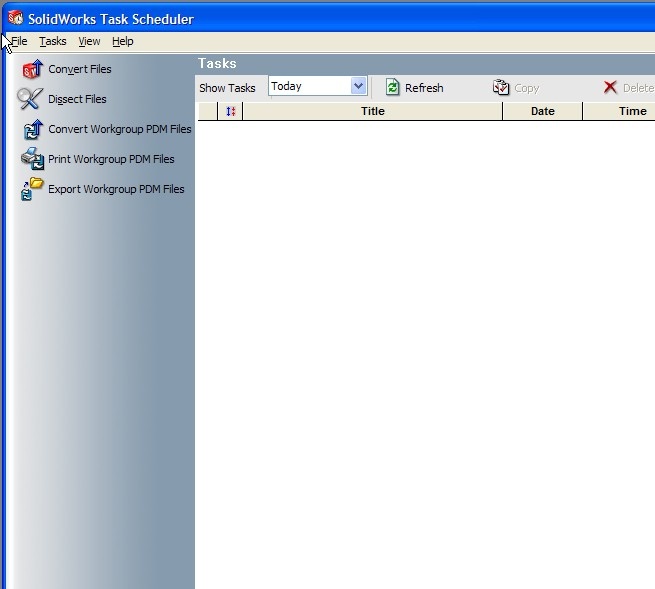This screenshot has width=655, height=589.
Task: Click the Print Workgroup PDM Files printer icon
Action: (x=33, y=159)
